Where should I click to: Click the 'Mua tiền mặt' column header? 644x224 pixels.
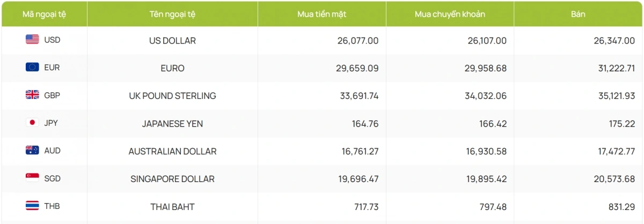pos(321,14)
